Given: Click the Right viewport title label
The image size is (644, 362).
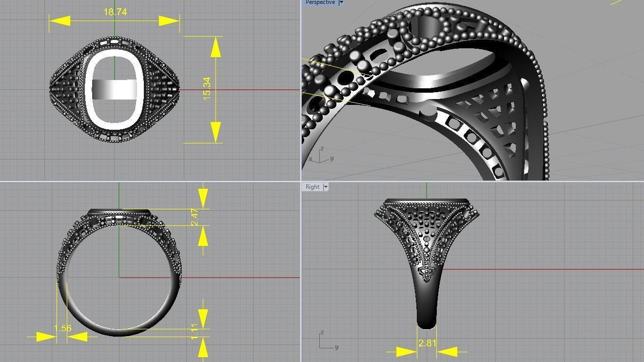Looking at the screenshot, I should click(x=312, y=187).
